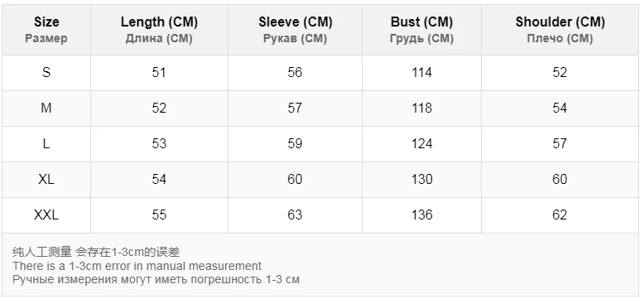Select the bust value 118 for M
The image size is (644, 299).
pos(422,109)
